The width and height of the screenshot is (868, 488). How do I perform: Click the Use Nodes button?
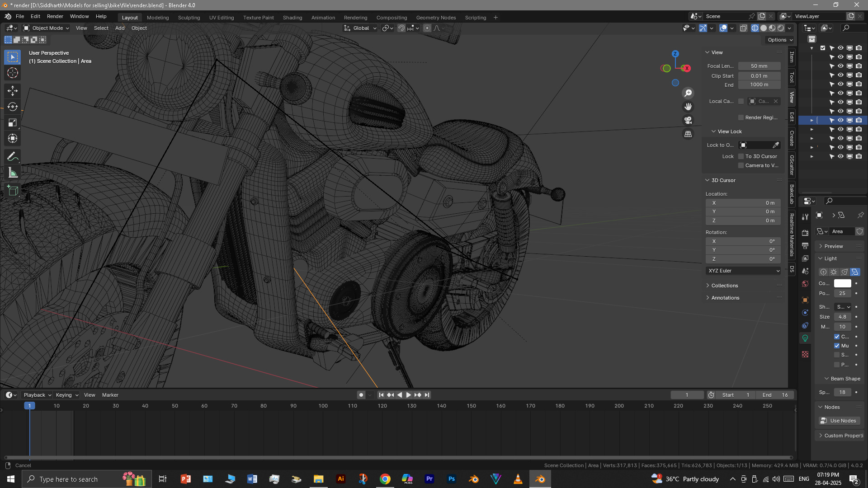pyautogui.click(x=840, y=421)
